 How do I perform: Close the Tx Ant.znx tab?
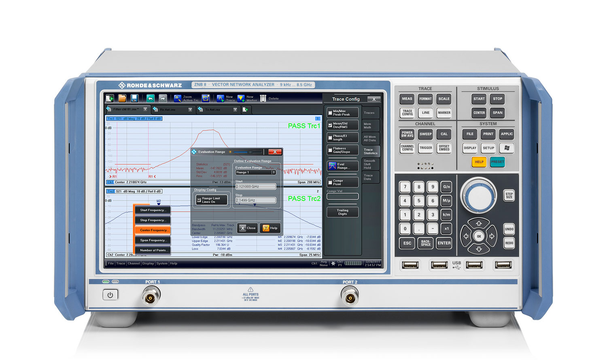(x=235, y=110)
